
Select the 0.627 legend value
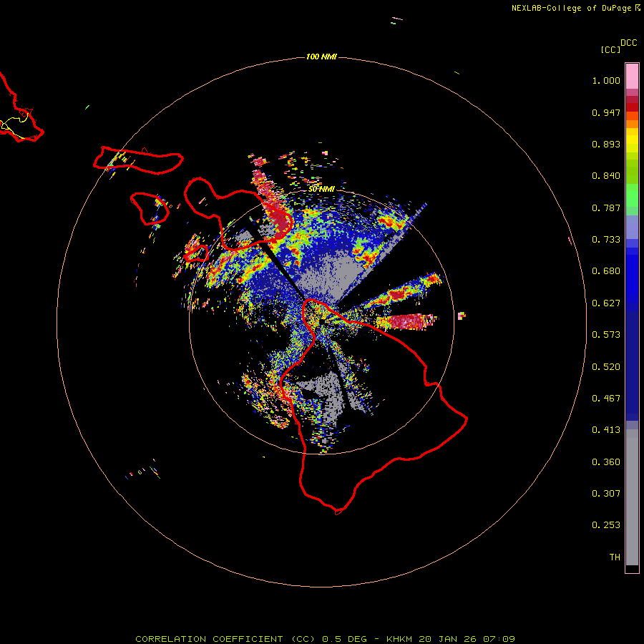click(x=606, y=303)
